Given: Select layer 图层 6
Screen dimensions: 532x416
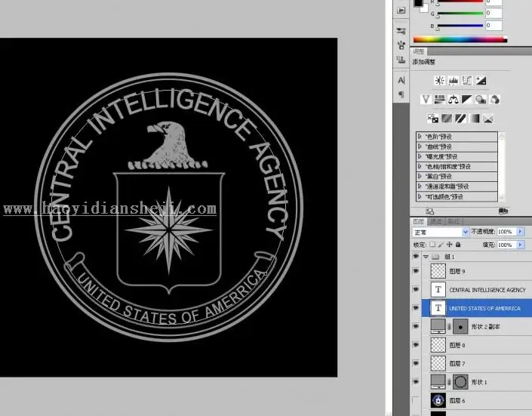Looking at the screenshot, I should click(x=477, y=400).
